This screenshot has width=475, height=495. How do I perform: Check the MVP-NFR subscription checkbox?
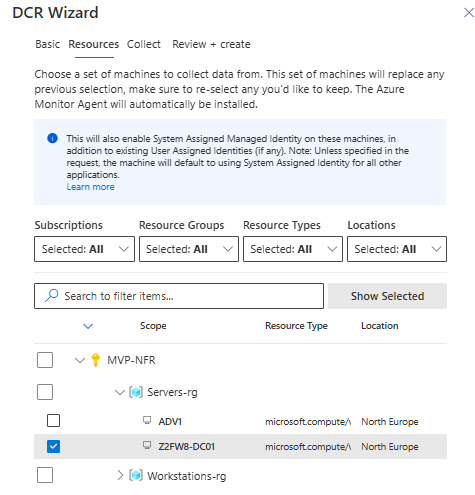(45, 360)
